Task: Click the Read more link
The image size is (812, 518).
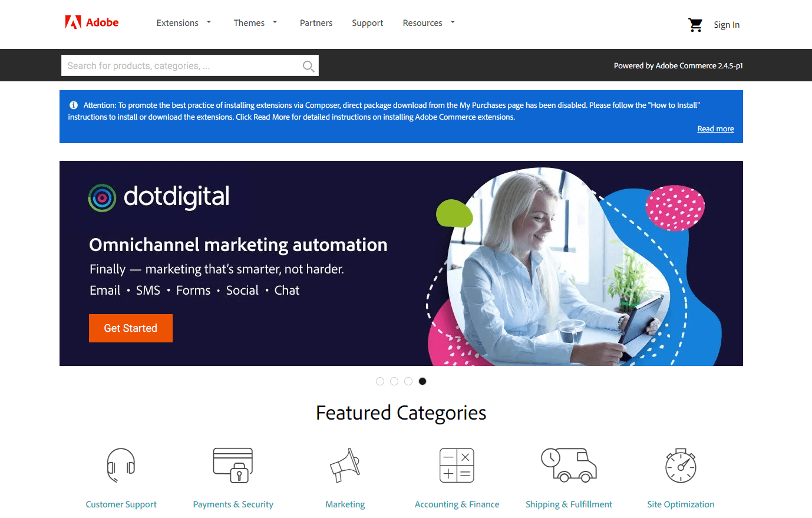Action: click(715, 129)
